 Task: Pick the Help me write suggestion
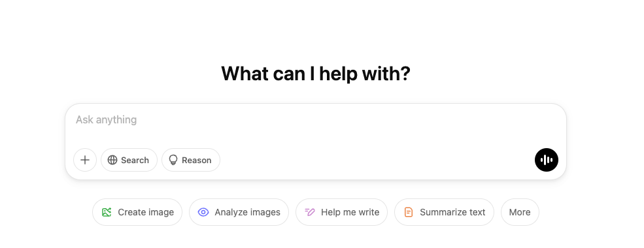click(342, 212)
